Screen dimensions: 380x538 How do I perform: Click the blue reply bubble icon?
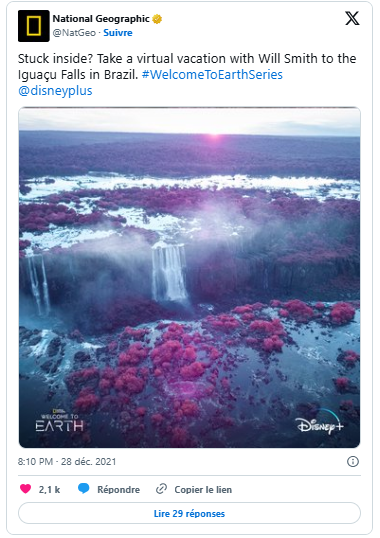click(84, 489)
